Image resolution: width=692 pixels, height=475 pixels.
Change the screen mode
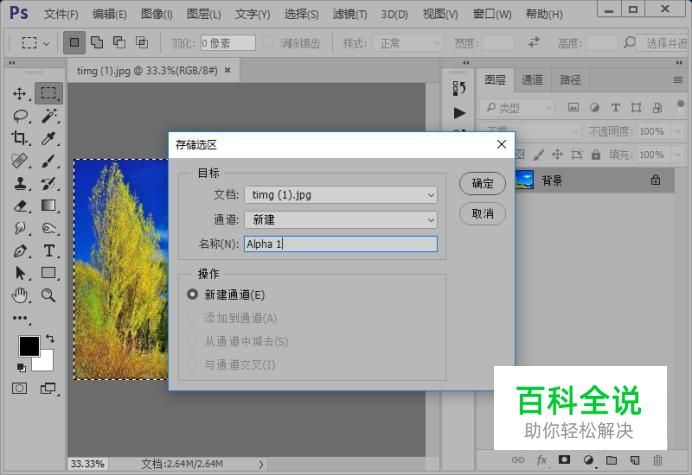(x=48, y=388)
